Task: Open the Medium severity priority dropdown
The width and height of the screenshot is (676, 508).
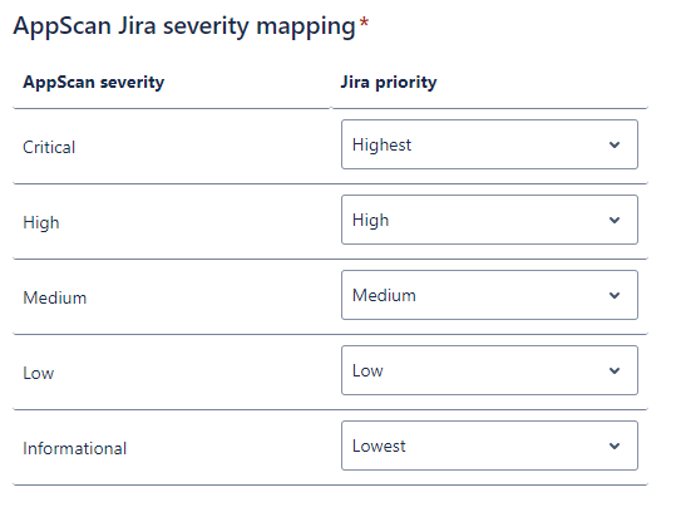Action: tap(489, 295)
